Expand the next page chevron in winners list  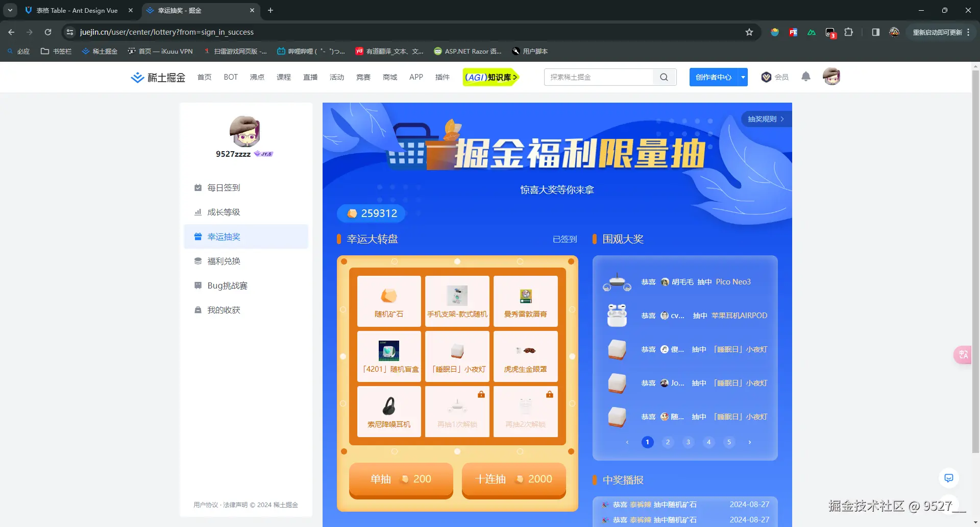[x=749, y=442]
